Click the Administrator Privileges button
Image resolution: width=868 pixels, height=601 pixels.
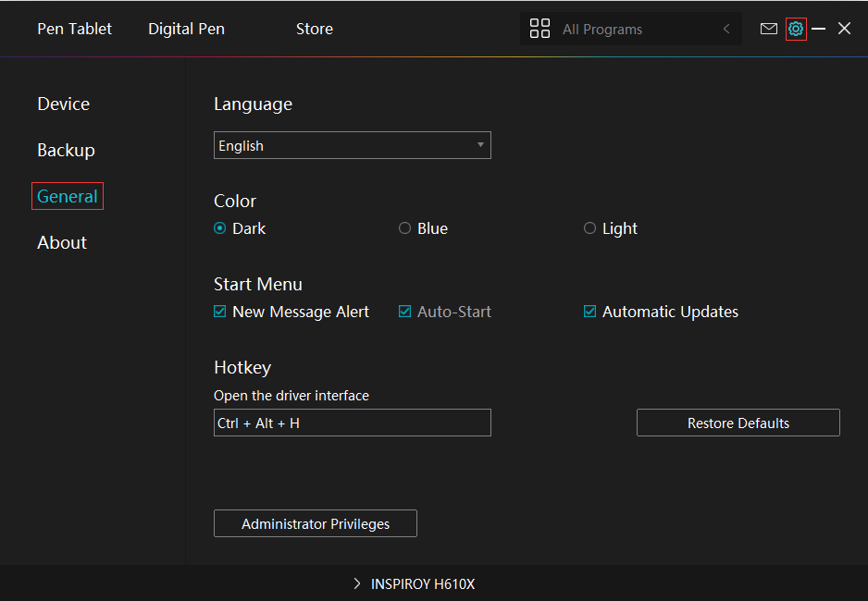(315, 523)
